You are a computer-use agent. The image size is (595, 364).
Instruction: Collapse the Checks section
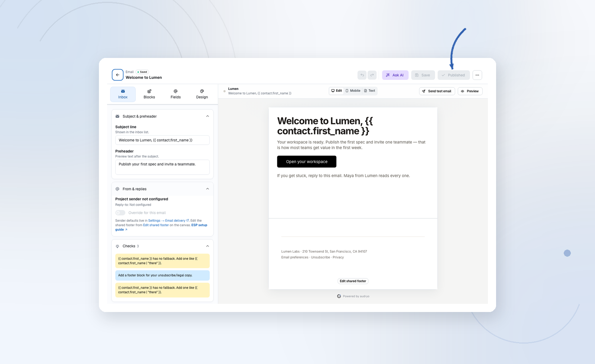pos(208,246)
